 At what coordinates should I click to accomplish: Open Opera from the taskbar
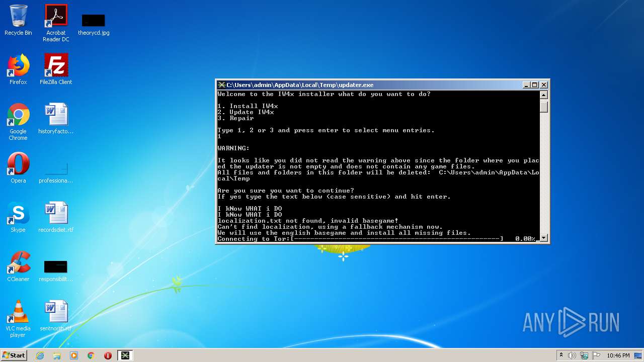[x=108, y=355]
